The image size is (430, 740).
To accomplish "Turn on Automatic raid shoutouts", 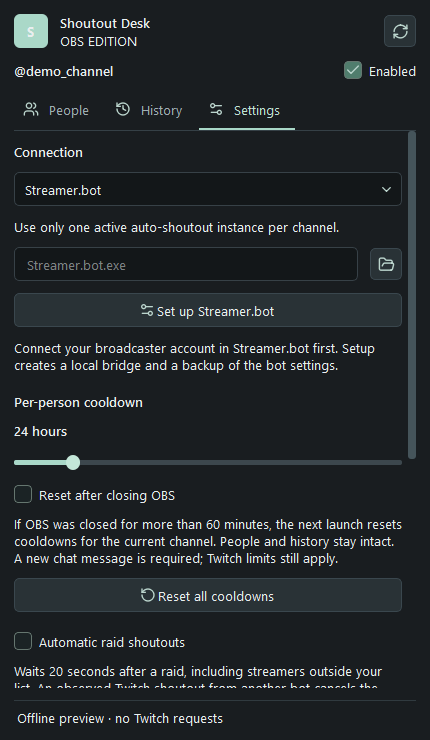I will (x=23, y=641).
